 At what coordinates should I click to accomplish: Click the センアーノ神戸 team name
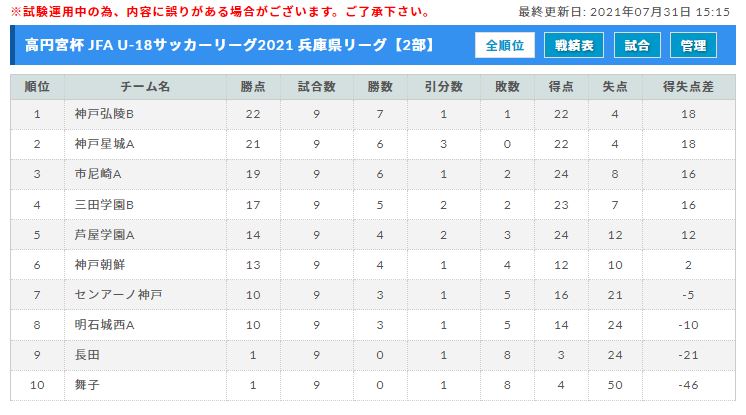118,295
